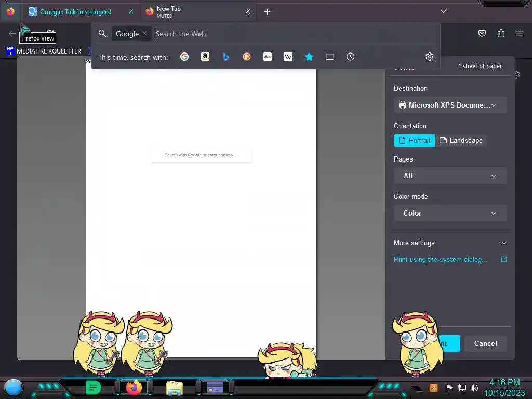Remove the Google search chip
Screen dimensions: 532x399
(144, 33)
